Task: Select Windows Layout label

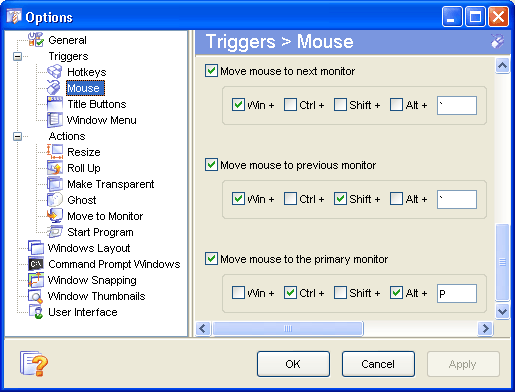Action: [89, 248]
